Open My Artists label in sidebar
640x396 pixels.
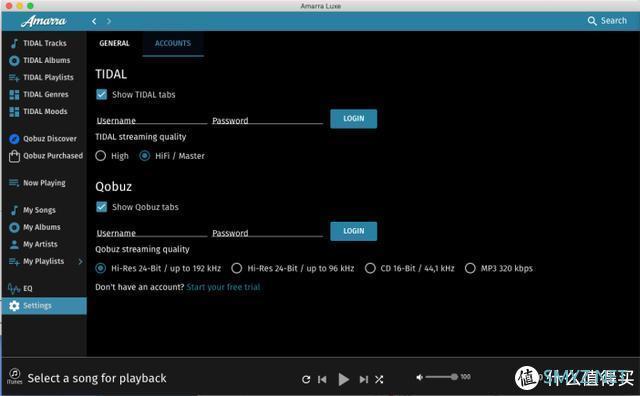(x=40, y=245)
